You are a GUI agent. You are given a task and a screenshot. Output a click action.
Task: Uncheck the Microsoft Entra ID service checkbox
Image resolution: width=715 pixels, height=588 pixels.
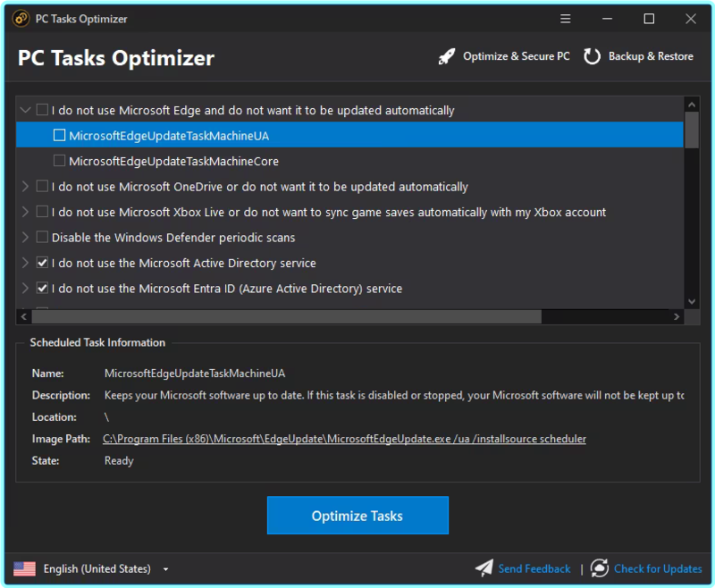click(x=42, y=288)
